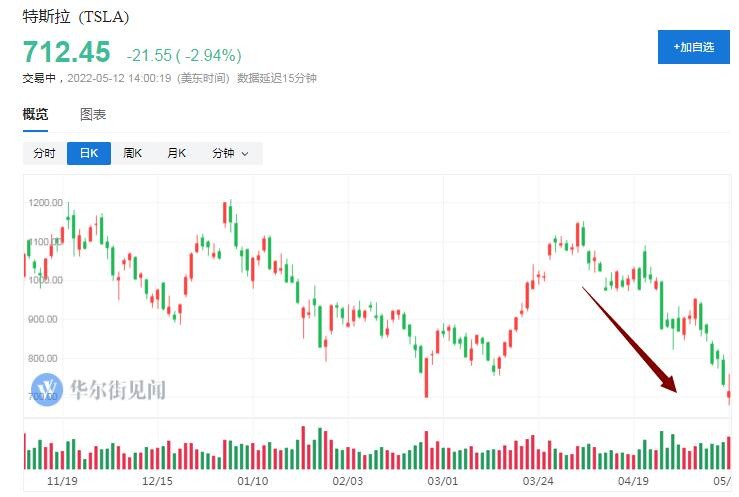Expand the 分钟 interval dropdown

[x=230, y=154]
